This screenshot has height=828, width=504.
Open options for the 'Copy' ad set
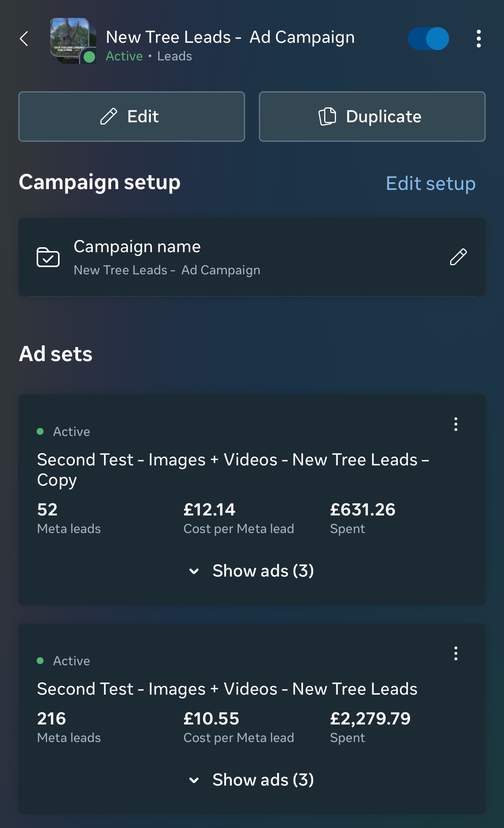pyautogui.click(x=456, y=424)
